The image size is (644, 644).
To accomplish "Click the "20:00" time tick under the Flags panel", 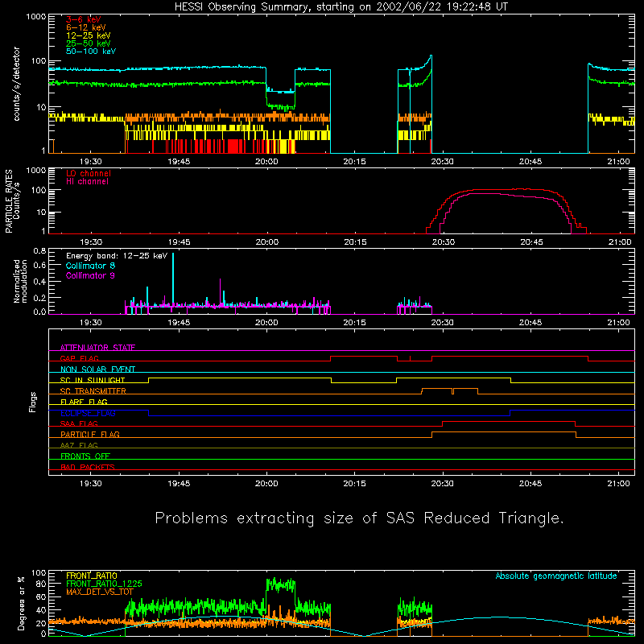I will click(x=266, y=484).
